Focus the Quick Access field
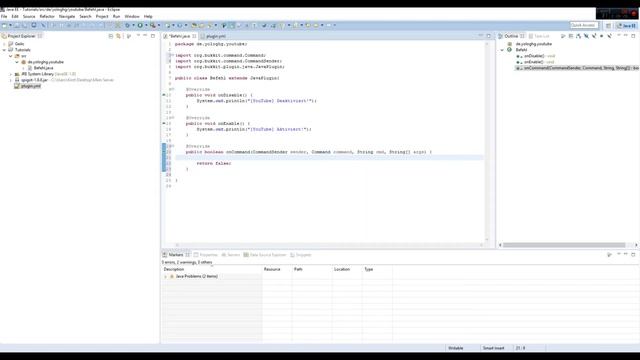 pos(584,25)
